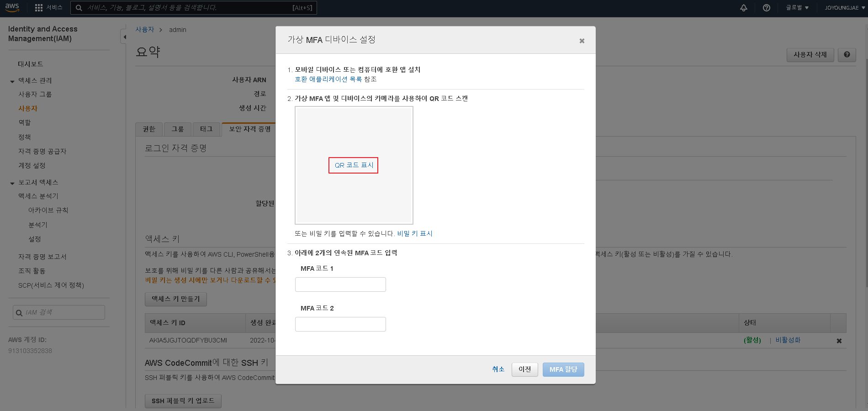The height and width of the screenshot is (411, 868).
Task: Switch to the 태그 tab
Action: pos(206,129)
